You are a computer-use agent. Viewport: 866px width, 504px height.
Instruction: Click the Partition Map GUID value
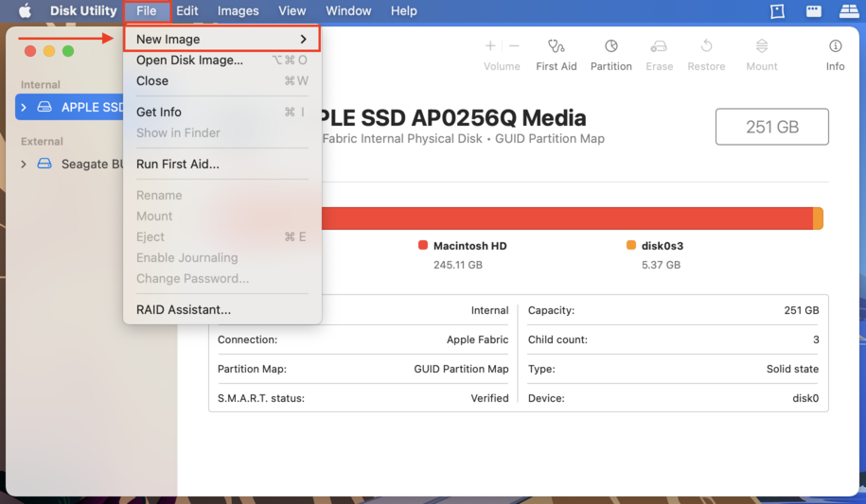[x=461, y=369]
